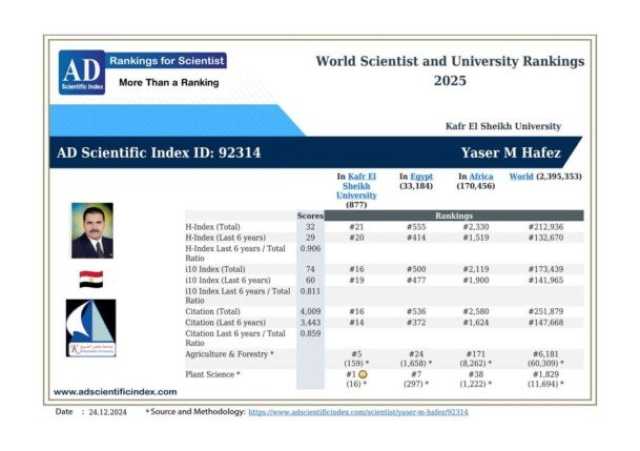
Task: Click the 'World Scientist and University Rankings' title
Action: (450, 61)
